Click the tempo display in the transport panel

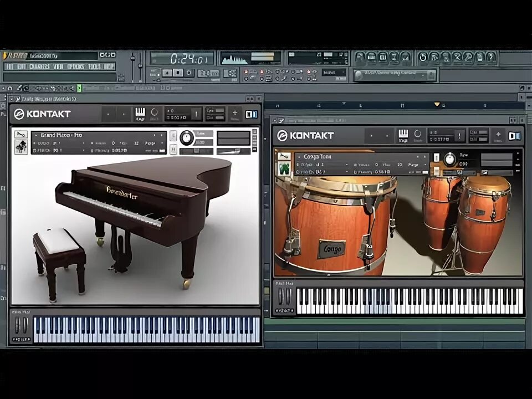coord(209,73)
